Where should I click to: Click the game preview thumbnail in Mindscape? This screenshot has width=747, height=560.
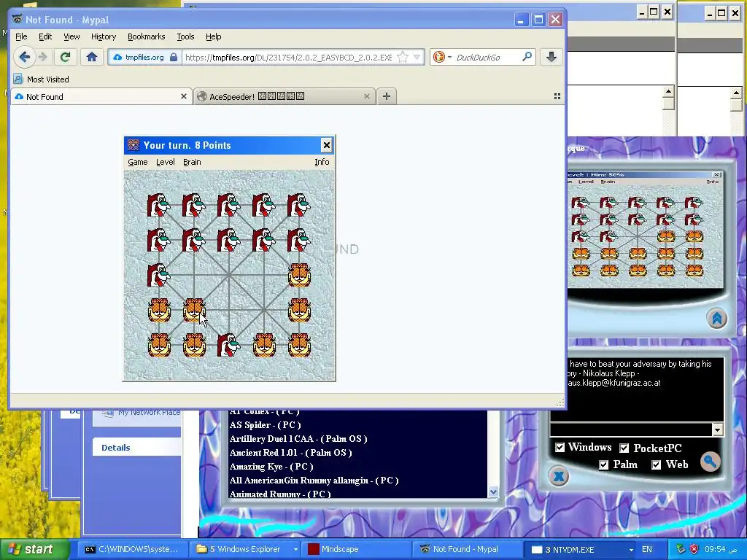coord(645,228)
